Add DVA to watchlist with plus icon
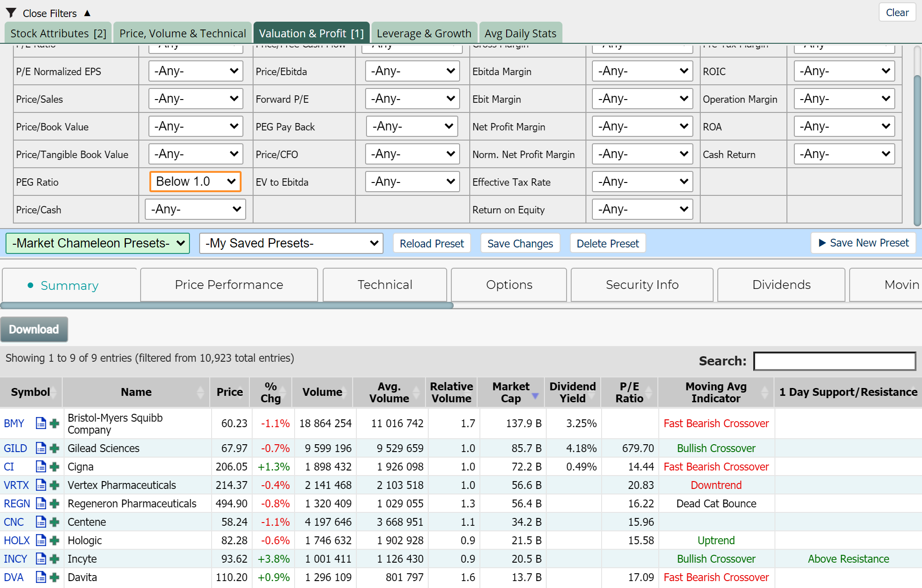Viewport: 922px width, 588px height. point(54,577)
